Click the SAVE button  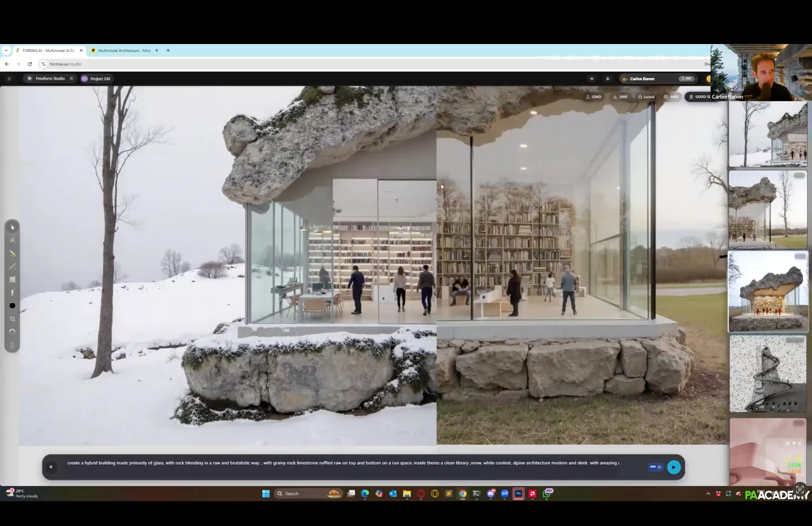click(620, 97)
